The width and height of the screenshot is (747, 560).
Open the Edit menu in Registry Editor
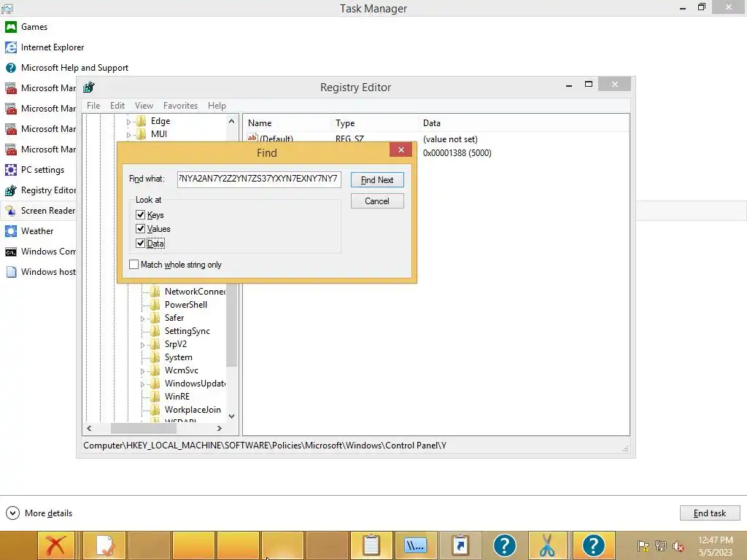[117, 106]
